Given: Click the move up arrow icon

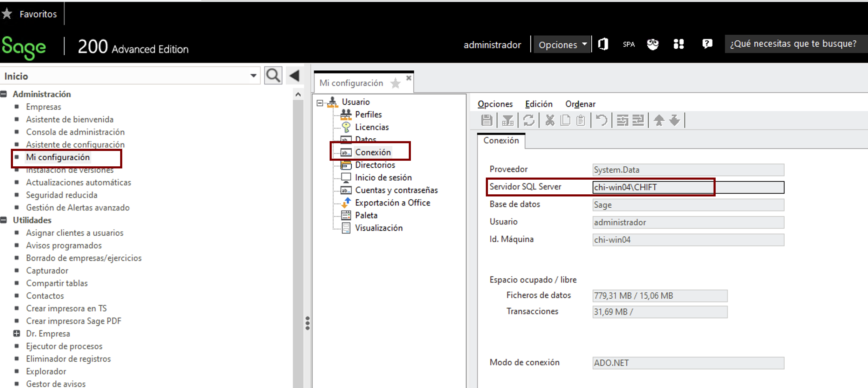Looking at the screenshot, I should pos(659,120).
